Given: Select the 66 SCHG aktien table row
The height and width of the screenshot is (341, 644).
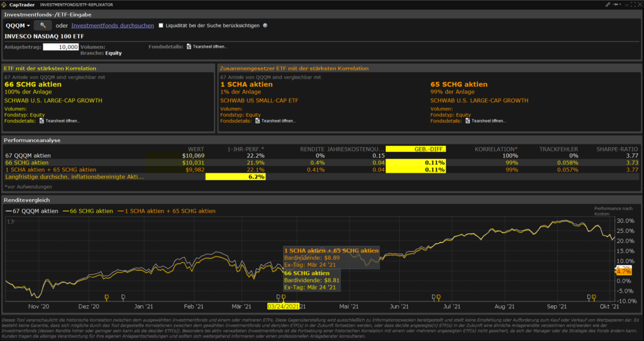Looking at the screenshot, I should click(x=321, y=163).
